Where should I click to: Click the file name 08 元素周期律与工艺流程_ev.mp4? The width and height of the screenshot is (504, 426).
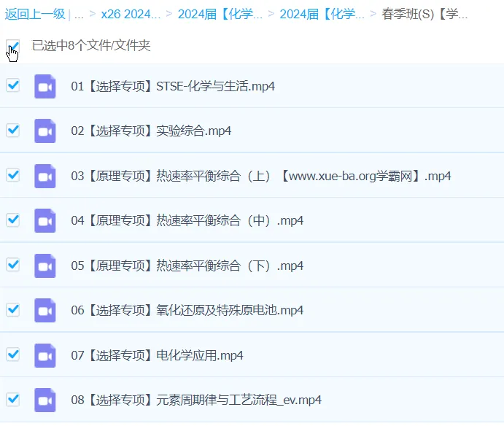coord(195,400)
